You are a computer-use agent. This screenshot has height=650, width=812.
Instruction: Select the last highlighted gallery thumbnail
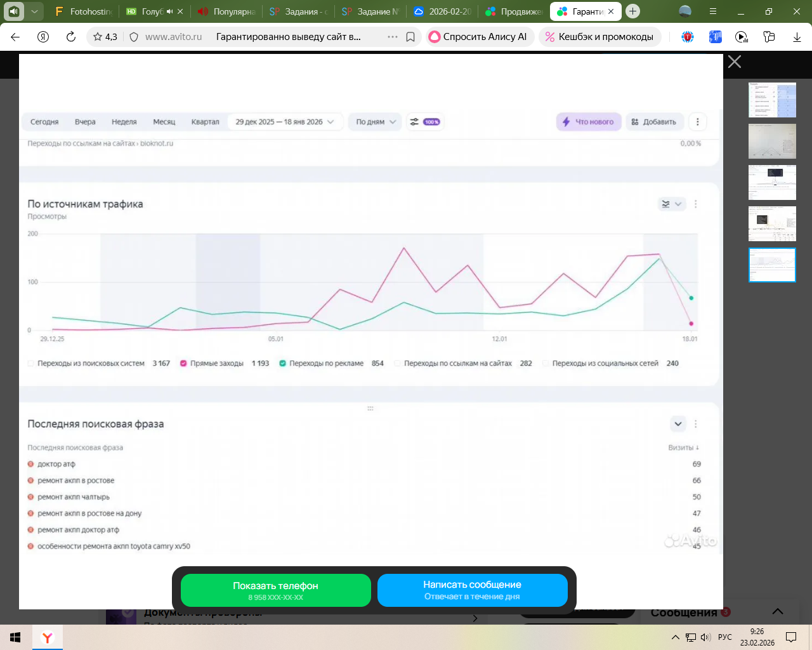click(772, 265)
